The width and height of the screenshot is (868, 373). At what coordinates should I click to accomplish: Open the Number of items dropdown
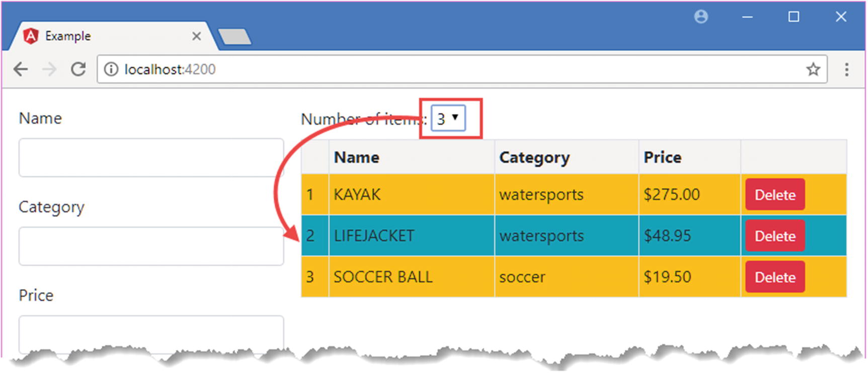[x=448, y=119]
